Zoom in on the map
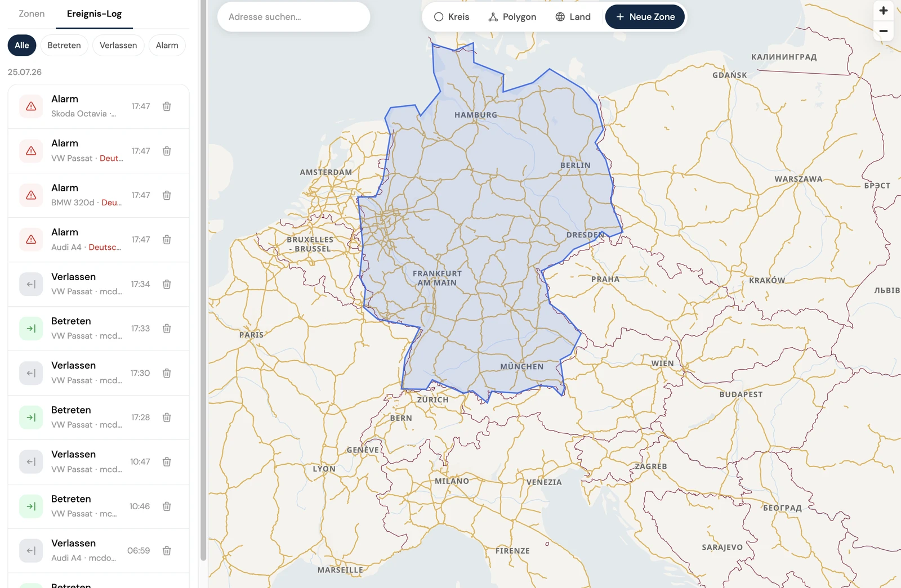 pos(884,11)
